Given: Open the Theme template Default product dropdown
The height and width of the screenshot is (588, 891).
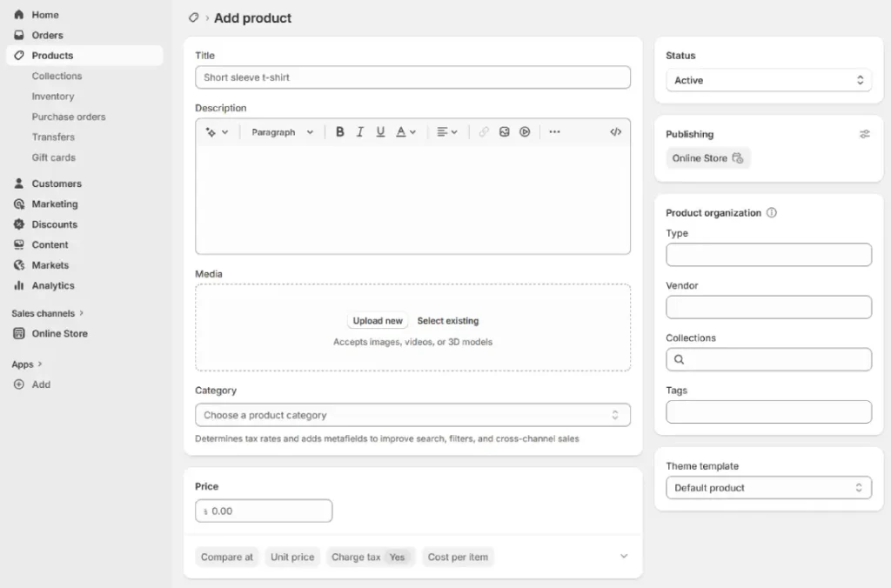Looking at the screenshot, I should pos(768,488).
